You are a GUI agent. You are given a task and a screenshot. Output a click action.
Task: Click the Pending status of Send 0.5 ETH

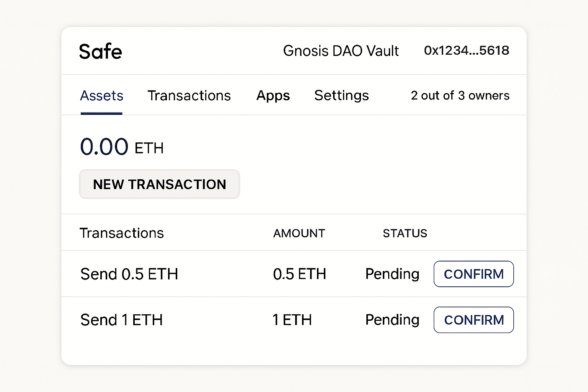392,274
